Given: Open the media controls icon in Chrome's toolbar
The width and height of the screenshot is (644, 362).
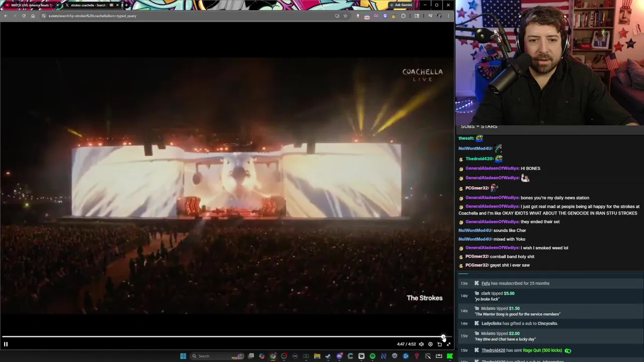Looking at the screenshot, I should (430, 16).
